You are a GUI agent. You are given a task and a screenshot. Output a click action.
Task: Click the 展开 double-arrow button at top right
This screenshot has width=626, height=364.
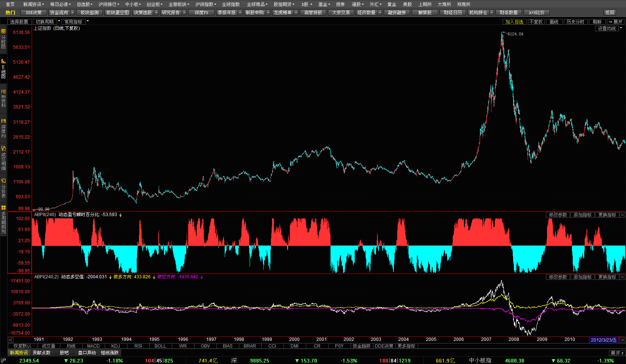[x=616, y=22]
